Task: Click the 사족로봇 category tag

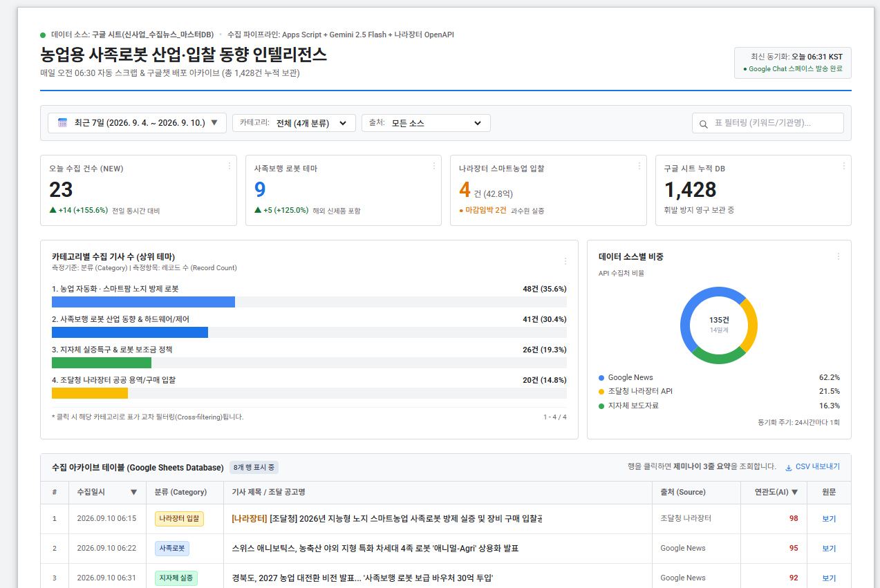Action: click(172, 549)
